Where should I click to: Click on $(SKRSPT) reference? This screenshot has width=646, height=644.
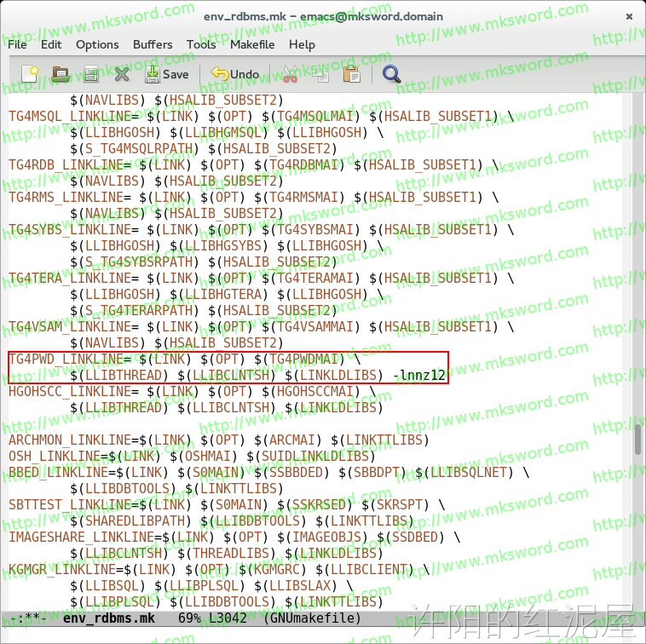pos(395,505)
